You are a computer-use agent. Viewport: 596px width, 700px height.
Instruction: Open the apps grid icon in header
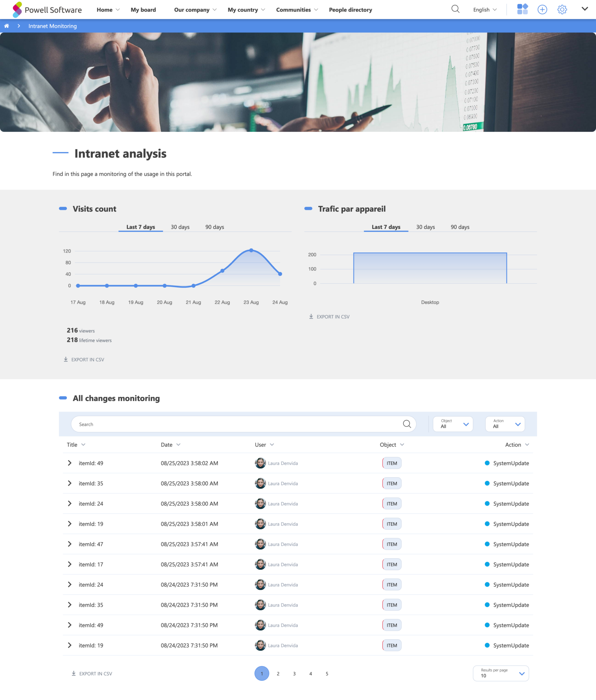(x=522, y=9)
